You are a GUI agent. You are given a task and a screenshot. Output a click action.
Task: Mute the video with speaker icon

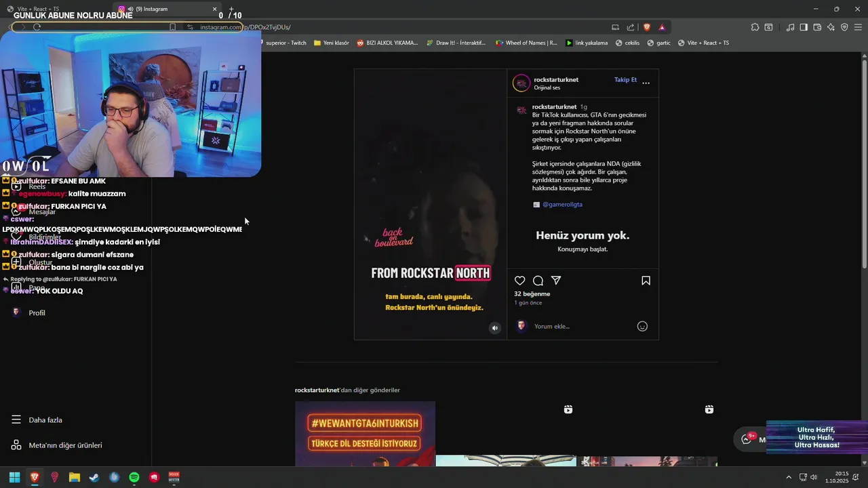494,328
